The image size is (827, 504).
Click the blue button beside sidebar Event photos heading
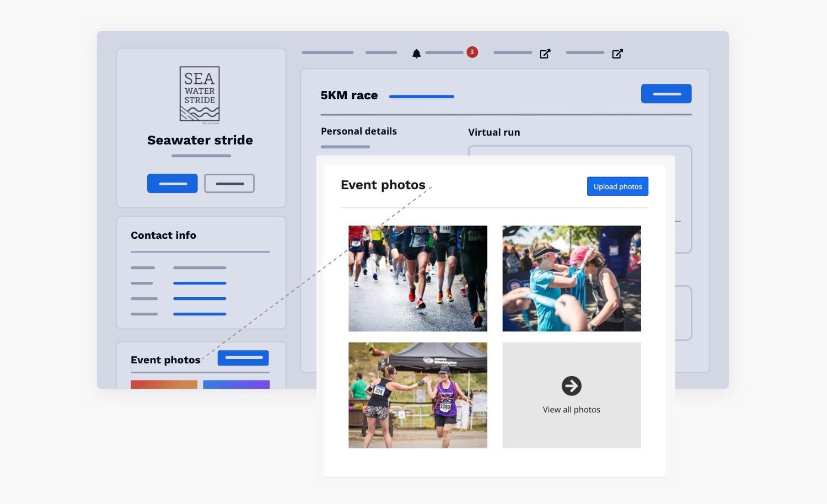pyautogui.click(x=243, y=358)
